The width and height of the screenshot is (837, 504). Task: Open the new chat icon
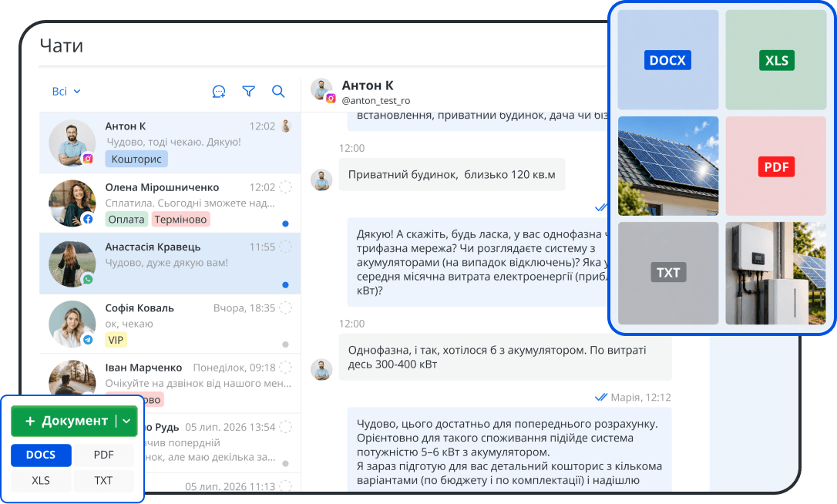click(x=219, y=91)
